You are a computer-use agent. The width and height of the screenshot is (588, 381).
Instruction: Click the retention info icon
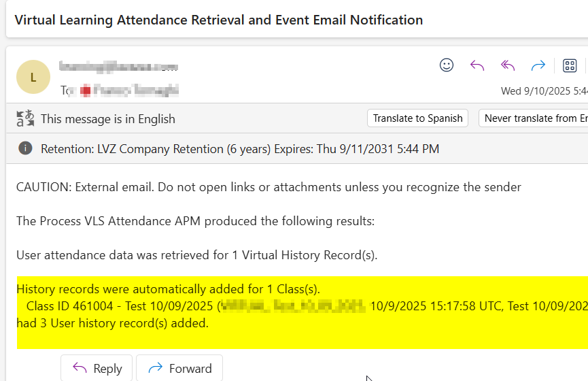pos(25,148)
